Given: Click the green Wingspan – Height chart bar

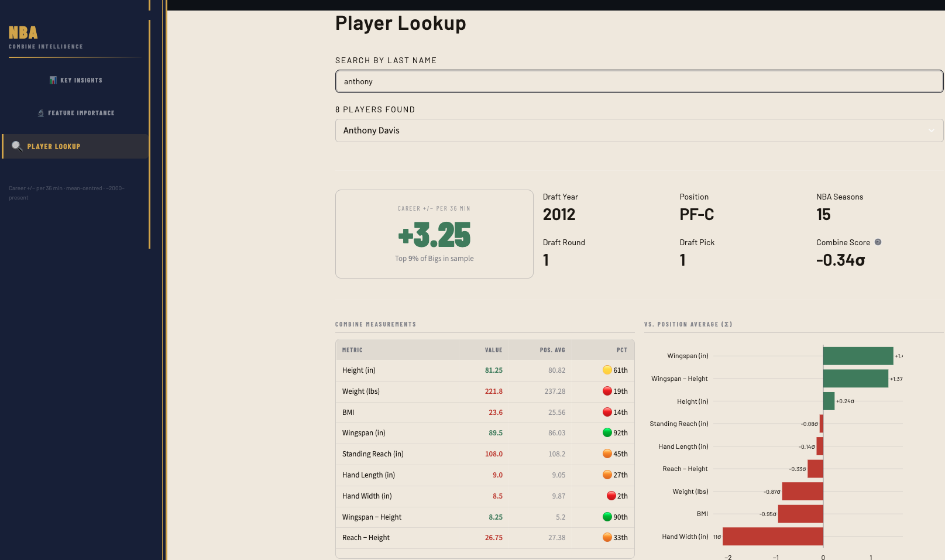Looking at the screenshot, I should [x=855, y=379].
